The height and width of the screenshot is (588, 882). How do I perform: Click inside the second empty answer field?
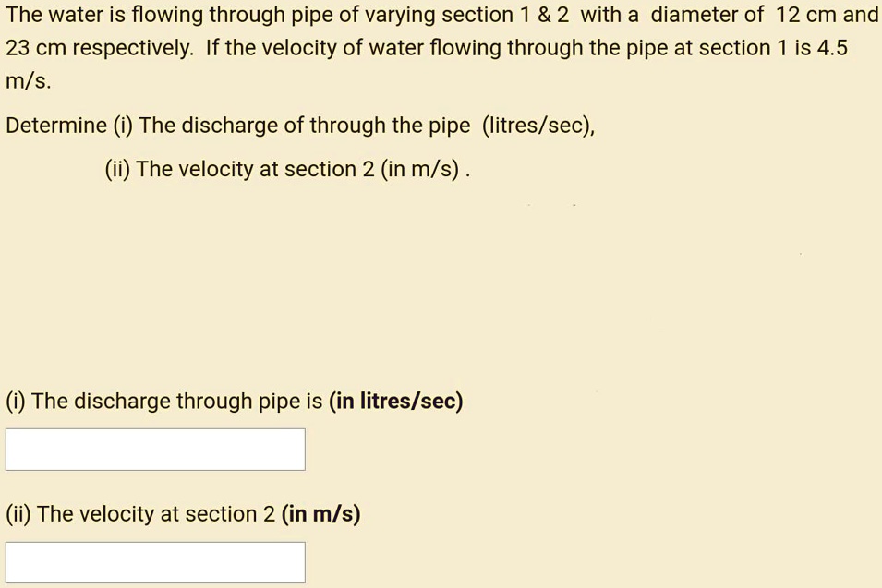(x=155, y=562)
